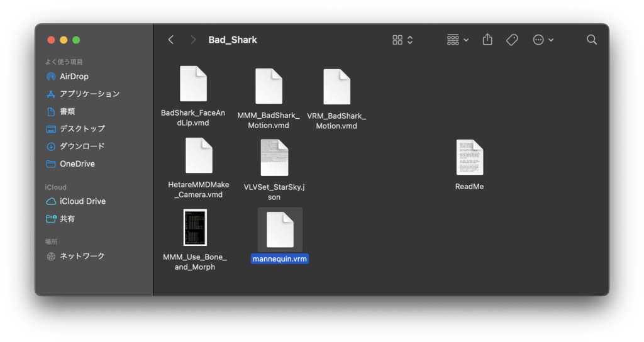Click the document icon beside 書類
This screenshot has height=342, width=644.
coord(51,112)
